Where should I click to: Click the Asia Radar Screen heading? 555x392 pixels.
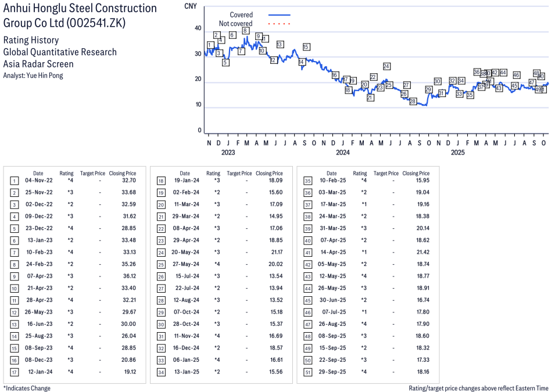pos(38,64)
